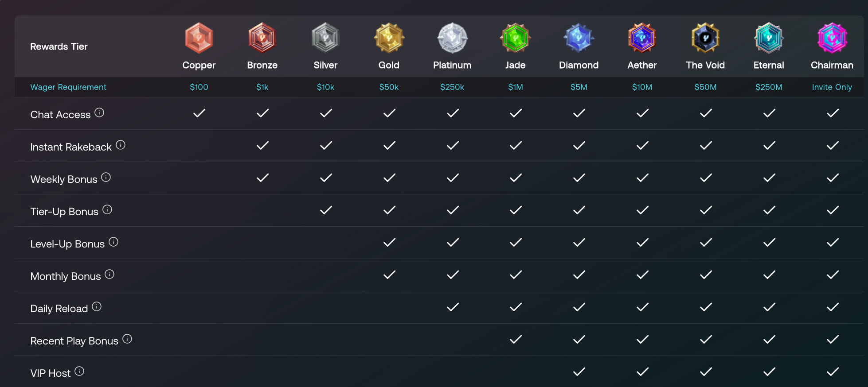Select the Gold tier badge icon
This screenshot has width=868, height=387.
click(389, 38)
